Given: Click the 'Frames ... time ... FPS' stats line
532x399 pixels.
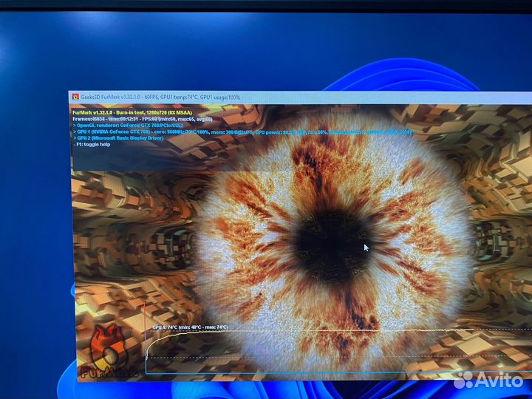Looking at the screenshot, I should tap(143, 119).
